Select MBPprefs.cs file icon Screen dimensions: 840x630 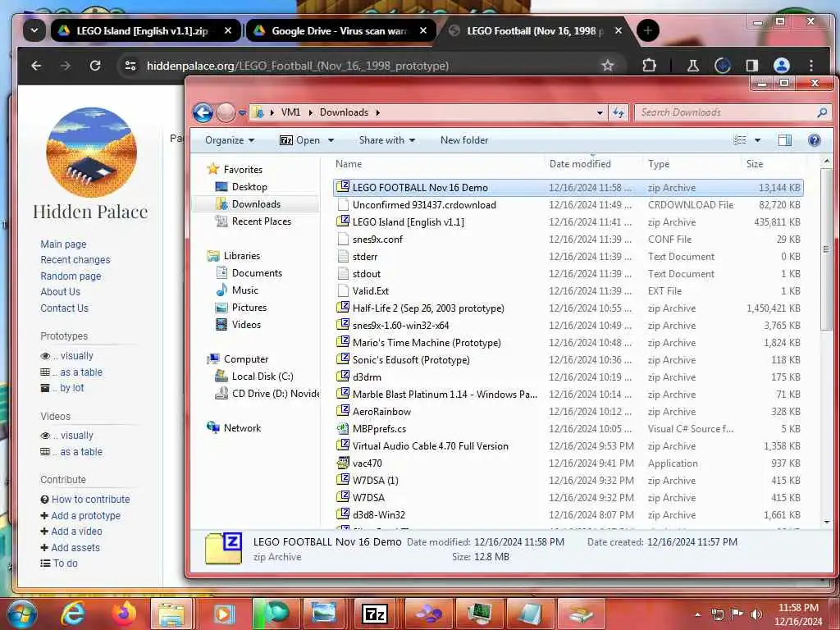point(343,428)
